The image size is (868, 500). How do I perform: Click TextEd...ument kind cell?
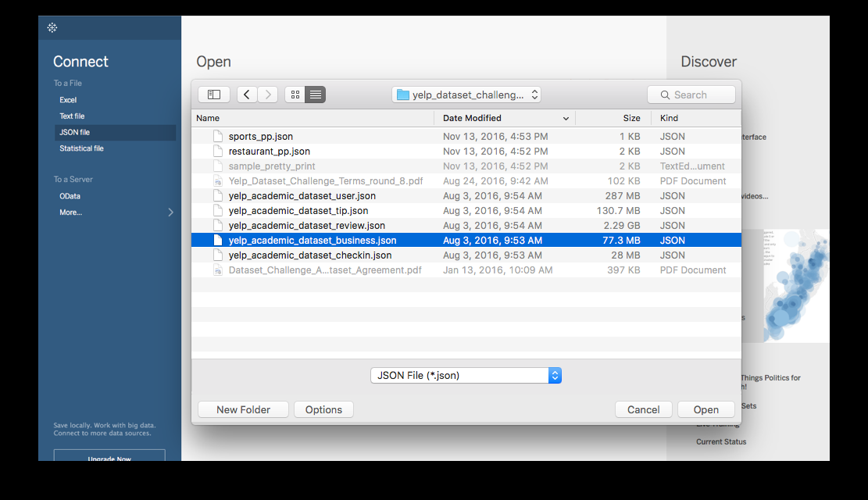[x=692, y=166]
